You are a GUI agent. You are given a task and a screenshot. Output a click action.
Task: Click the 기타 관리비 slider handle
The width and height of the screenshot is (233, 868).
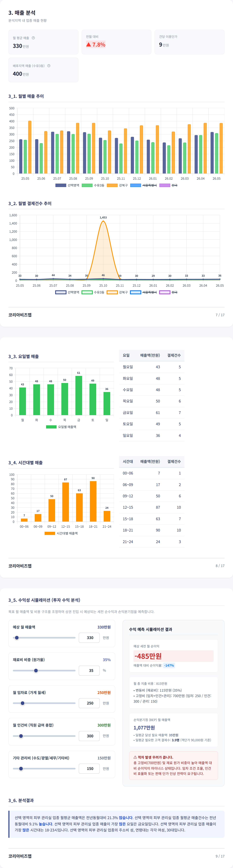[21, 769]
